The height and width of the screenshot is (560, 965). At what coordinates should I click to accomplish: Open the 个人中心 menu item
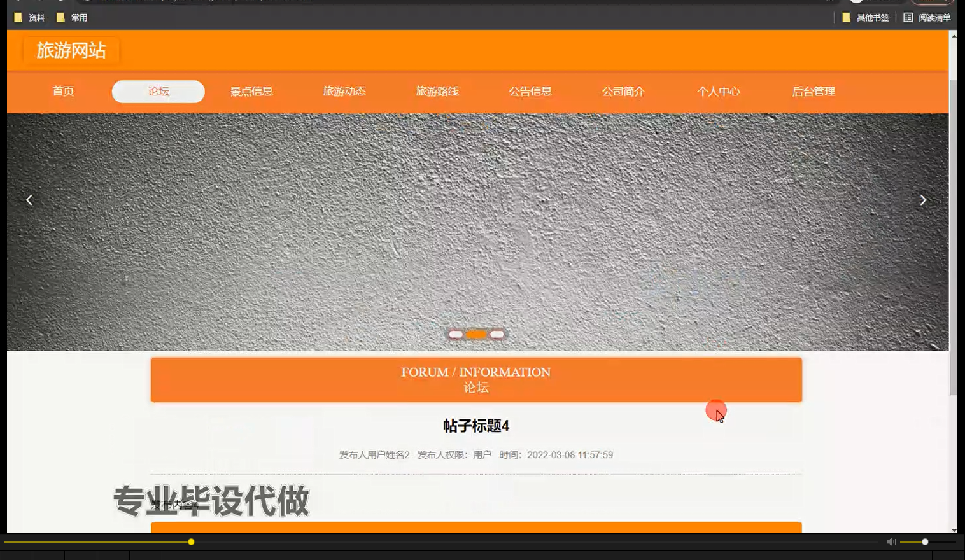click(719, 91)
